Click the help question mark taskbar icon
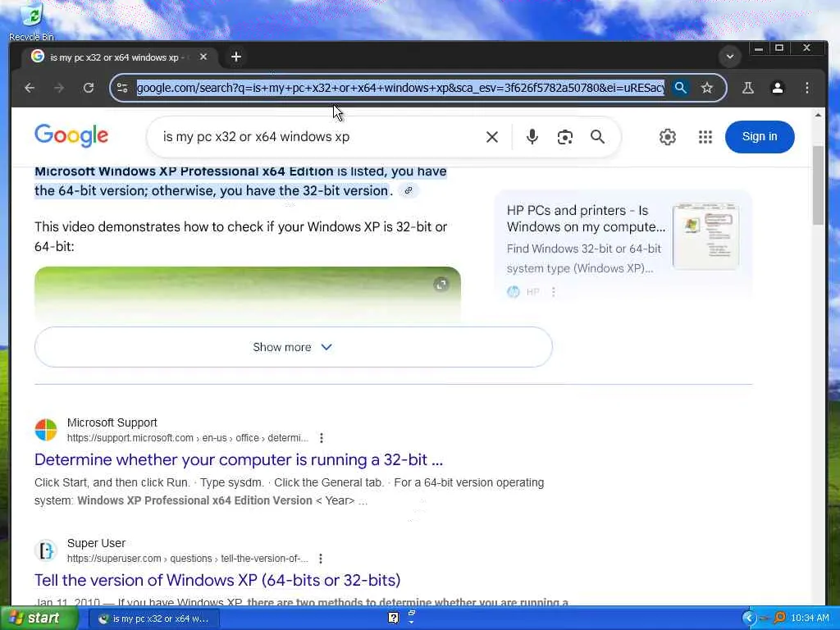840x630 pixels. tap(393, 619)
